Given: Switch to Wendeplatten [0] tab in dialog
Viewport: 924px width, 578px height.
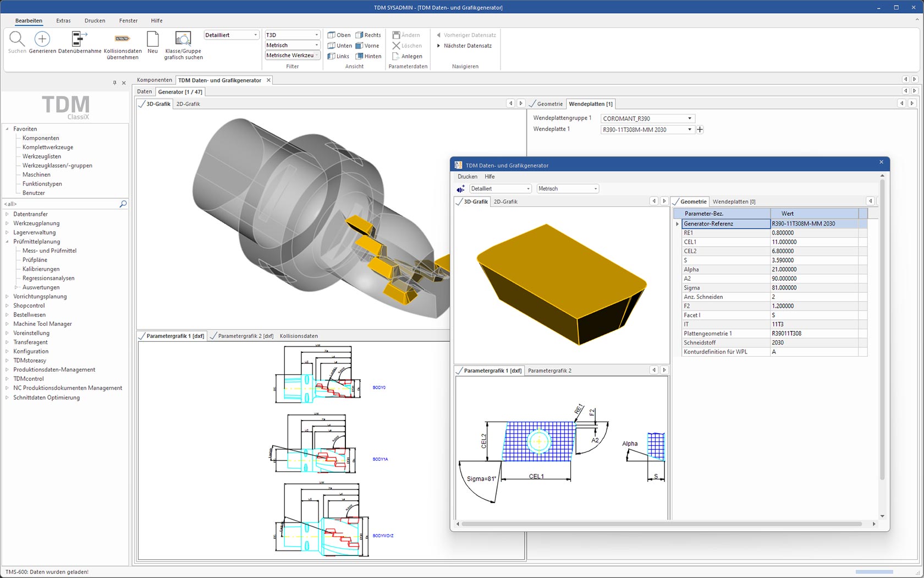Looking at the screenshot, I should [x=734, y=202].
